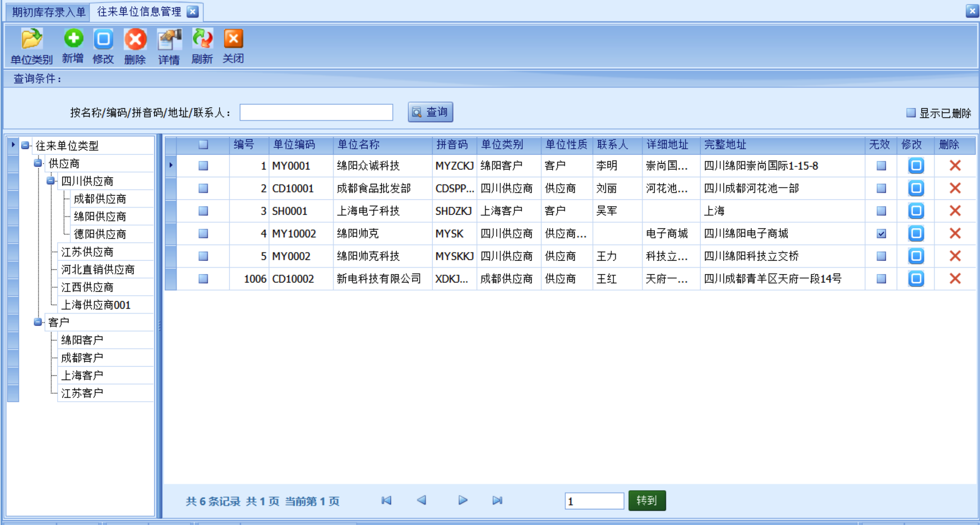Uncheck 无效 checkbox for MY10002
Screen dimensions: 980x525
coord(881,233)
